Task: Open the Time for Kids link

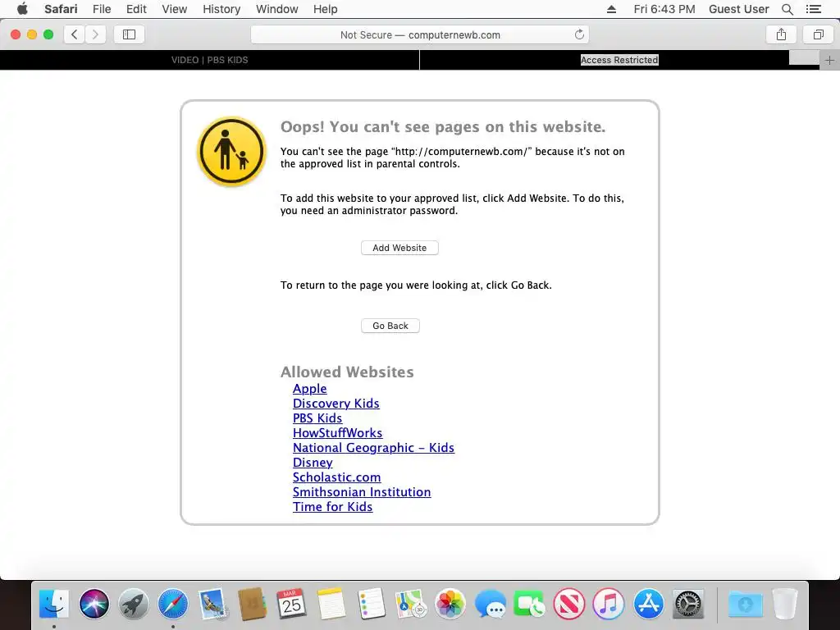Action: pyautogui.click(x=332, y=507)
